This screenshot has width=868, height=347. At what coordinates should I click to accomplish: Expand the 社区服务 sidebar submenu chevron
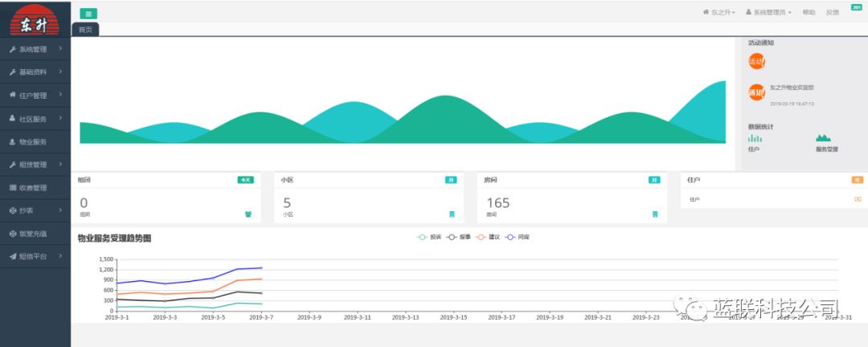click(60, 118)
